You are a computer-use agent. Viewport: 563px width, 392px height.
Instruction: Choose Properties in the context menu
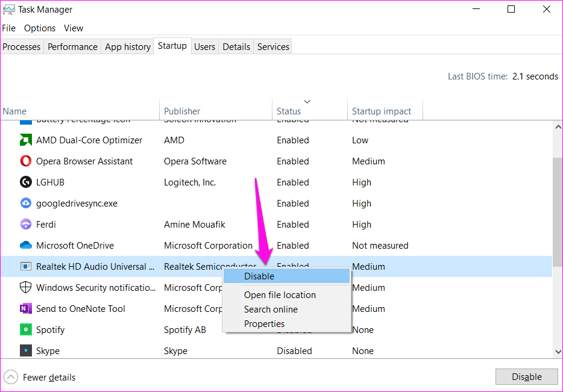[286, 323]
